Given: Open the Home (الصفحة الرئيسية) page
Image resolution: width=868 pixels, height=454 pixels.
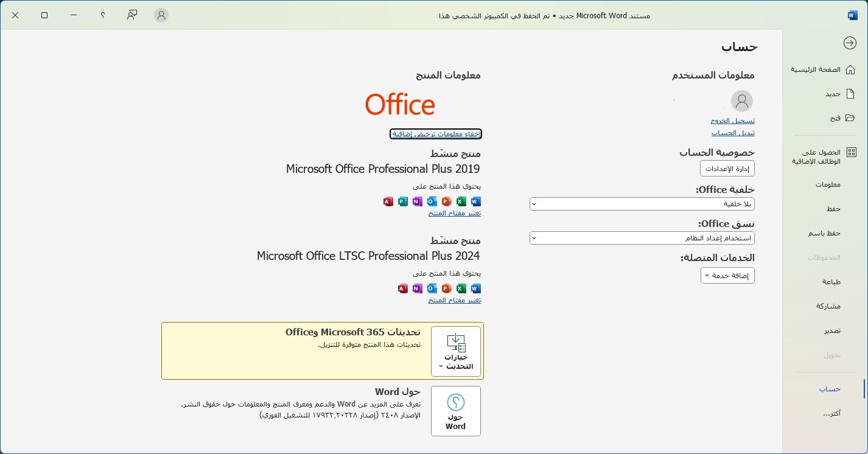Looking at the screenshot, I should point(816,69).
